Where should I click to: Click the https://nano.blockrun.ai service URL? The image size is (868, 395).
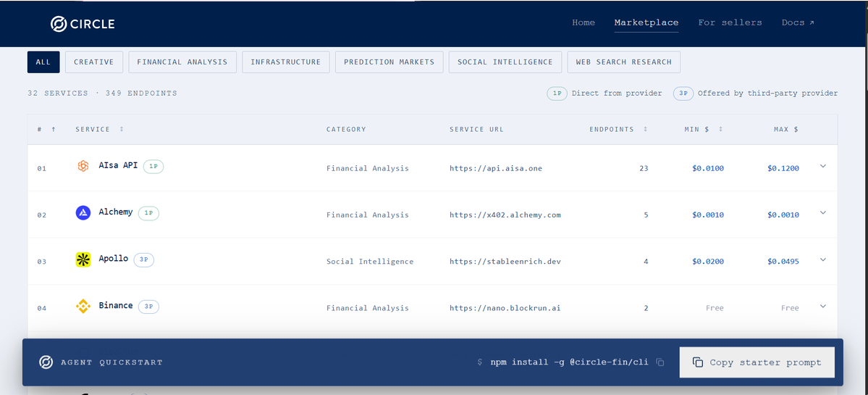tap(505, 308)
